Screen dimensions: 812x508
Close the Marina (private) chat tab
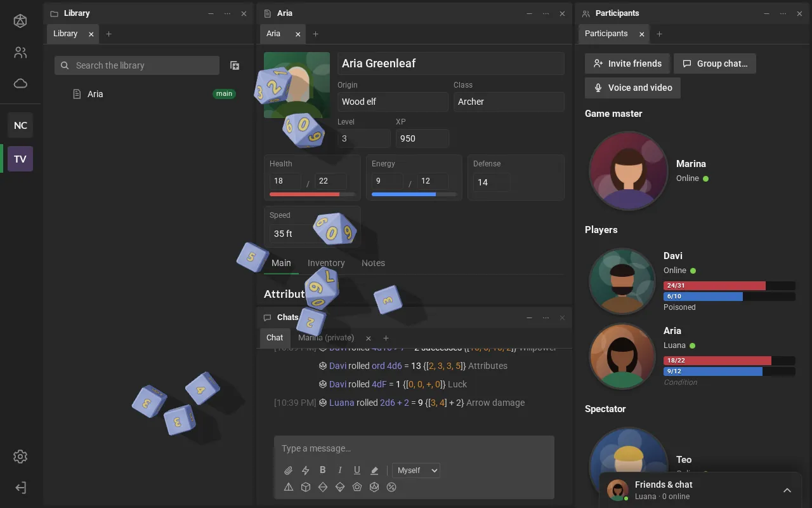(369, 338)
